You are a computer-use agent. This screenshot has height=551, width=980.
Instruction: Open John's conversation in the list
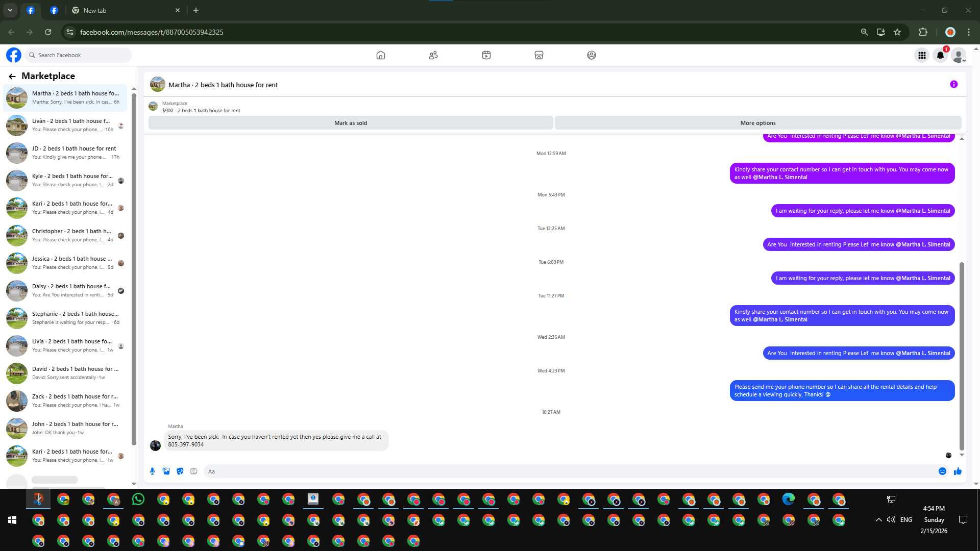pos(65,428)
